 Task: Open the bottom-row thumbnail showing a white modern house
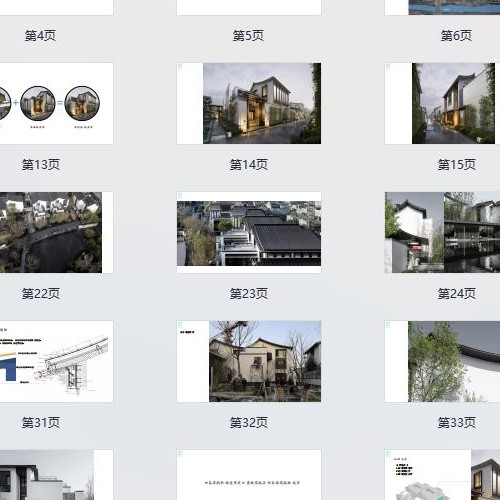[56, 475]
